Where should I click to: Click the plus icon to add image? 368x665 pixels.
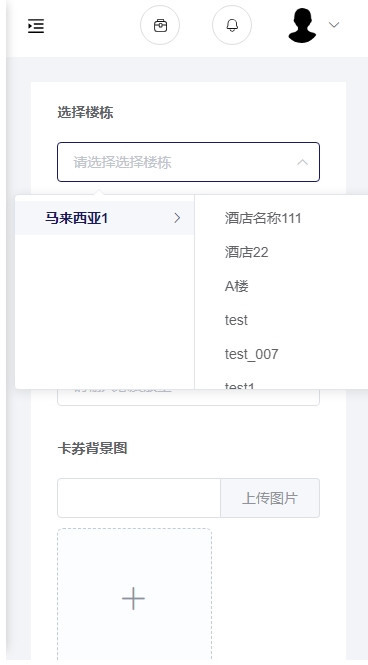(x=134, y=598)
